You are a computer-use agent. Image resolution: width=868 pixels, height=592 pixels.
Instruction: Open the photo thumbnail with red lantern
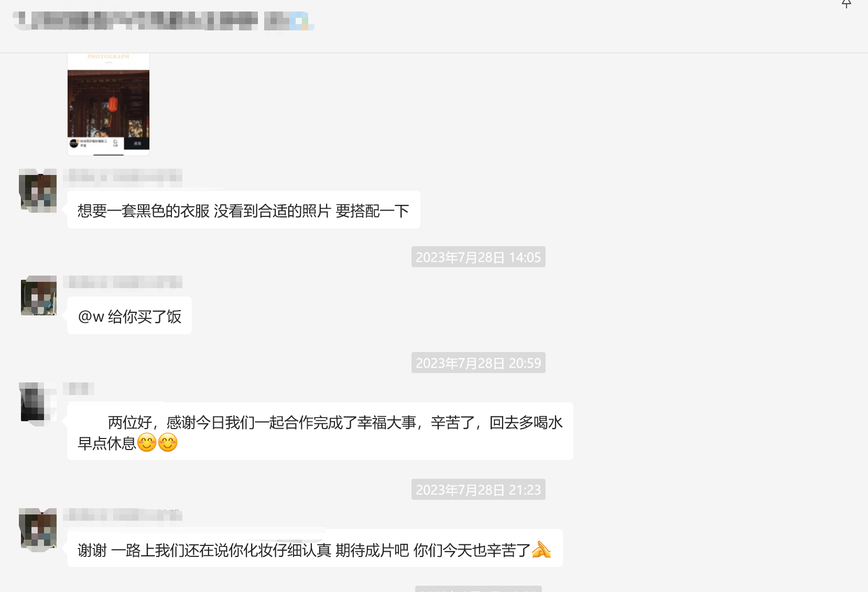[x=108, y=104]
